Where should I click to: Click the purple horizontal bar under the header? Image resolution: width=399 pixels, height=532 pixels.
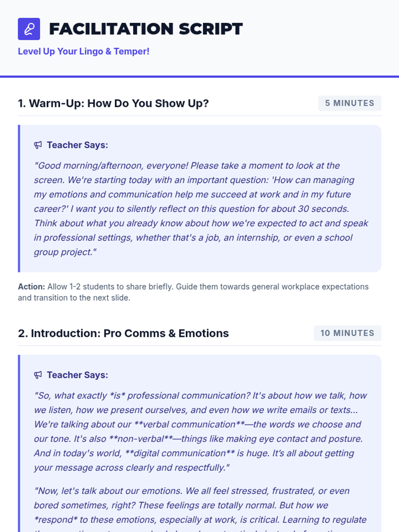pyautogui.click(x=199, y=76)
